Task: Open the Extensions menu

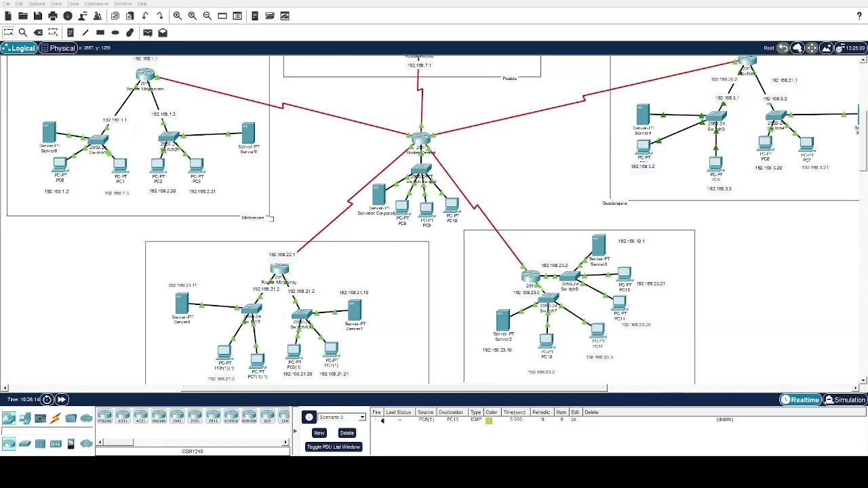Action: click(x=96, y=4)
